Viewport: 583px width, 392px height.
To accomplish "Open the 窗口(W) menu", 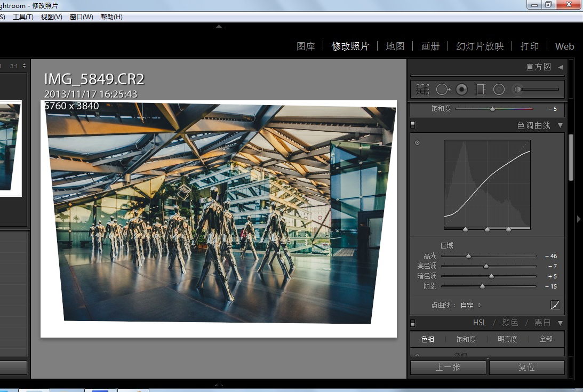I will click(x=82, y=17).
